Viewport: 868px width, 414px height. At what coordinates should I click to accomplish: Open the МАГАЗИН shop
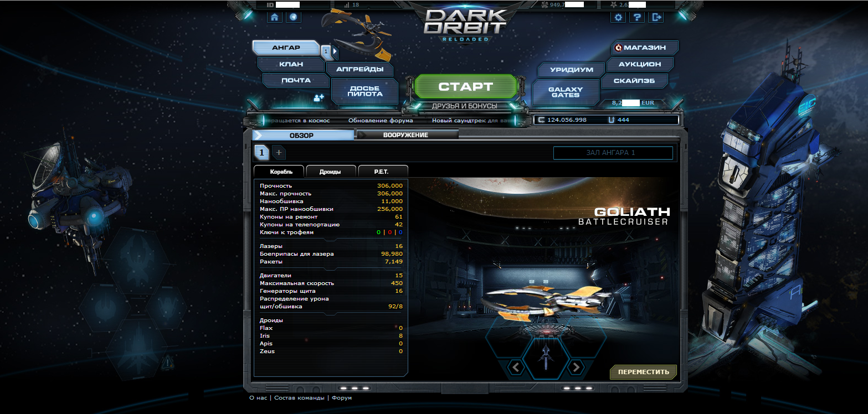point(645,48)
